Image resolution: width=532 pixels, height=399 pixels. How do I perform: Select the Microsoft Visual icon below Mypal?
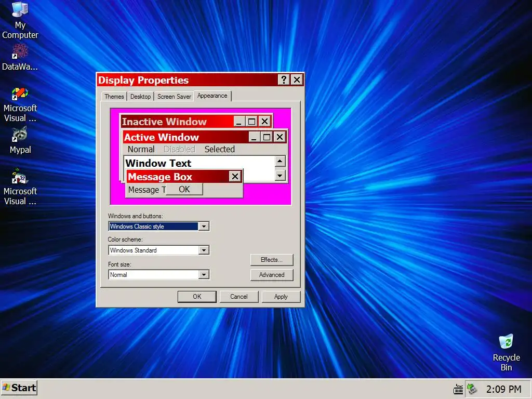pos(20,187)
